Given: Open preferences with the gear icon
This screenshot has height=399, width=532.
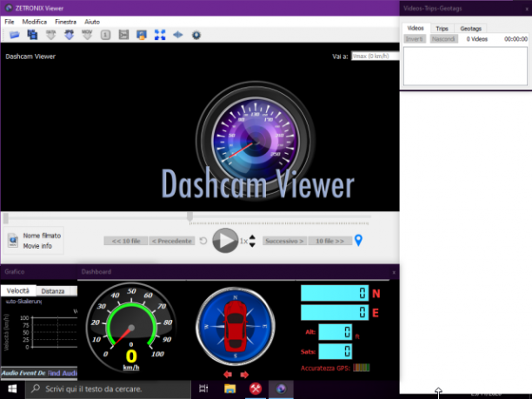Looking at the screenshot, I should tap(196, 35).
